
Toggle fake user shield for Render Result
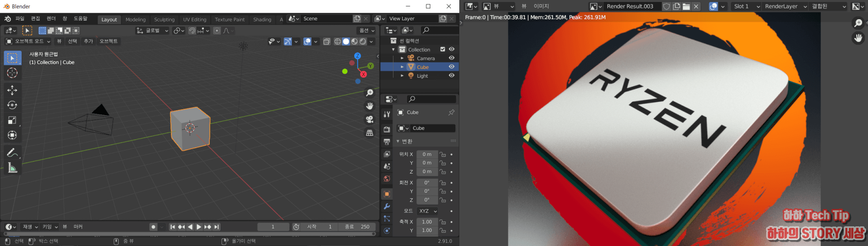click(667, 6)
